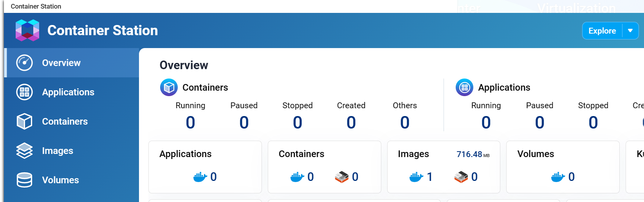Open the Volumes summary card
Viewport: 644px width, 202px height.
(x=563, y=167)
